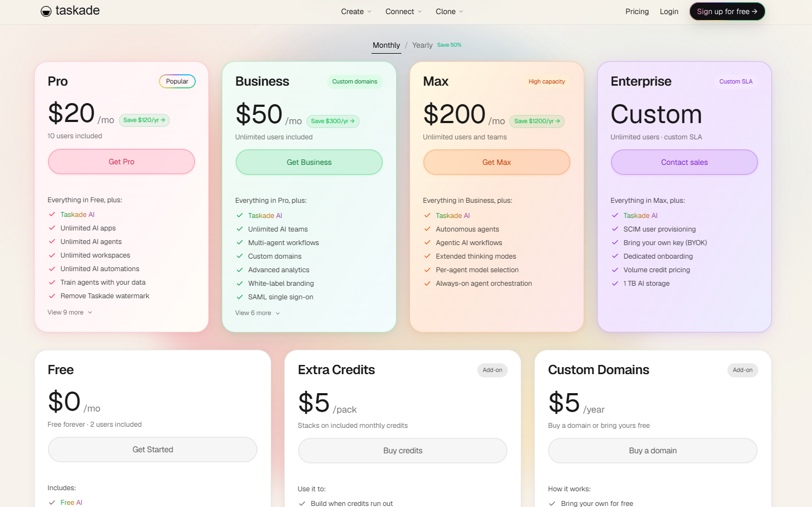
Task: Click Save $300/yr badge on Business plan
Action: (x=333, y=121)
